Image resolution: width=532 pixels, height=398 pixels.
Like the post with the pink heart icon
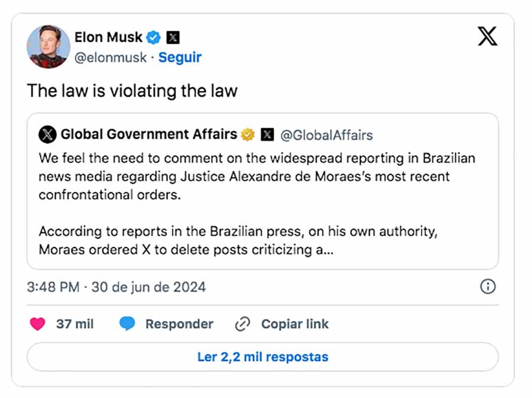coord(37,324)
